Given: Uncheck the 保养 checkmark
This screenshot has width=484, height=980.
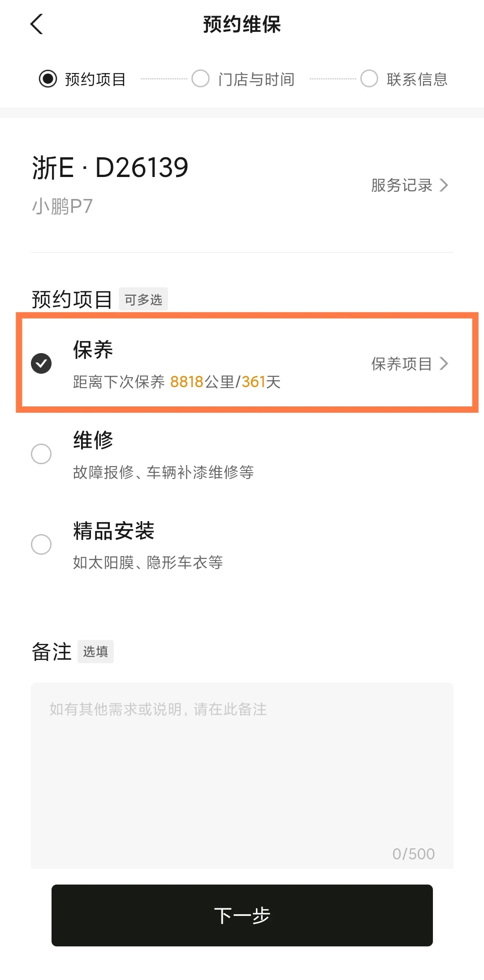Looking at the screenshot, I should pyautogui.click(x=41, y=363).
